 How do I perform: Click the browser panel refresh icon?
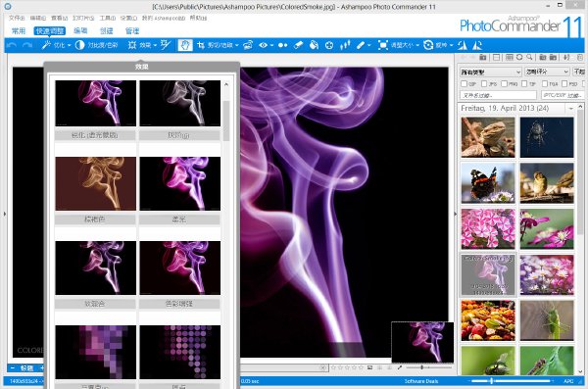(519, 58)
